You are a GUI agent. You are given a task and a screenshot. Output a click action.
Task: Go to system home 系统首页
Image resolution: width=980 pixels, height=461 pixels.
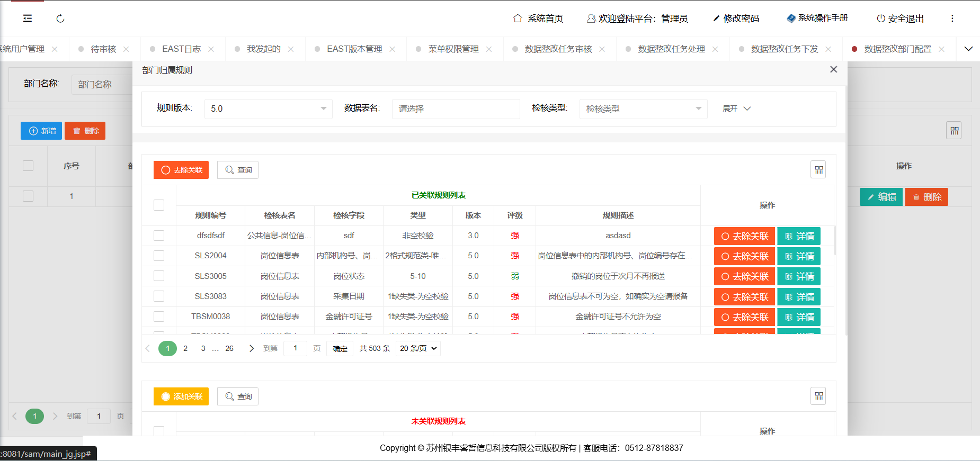538,19
